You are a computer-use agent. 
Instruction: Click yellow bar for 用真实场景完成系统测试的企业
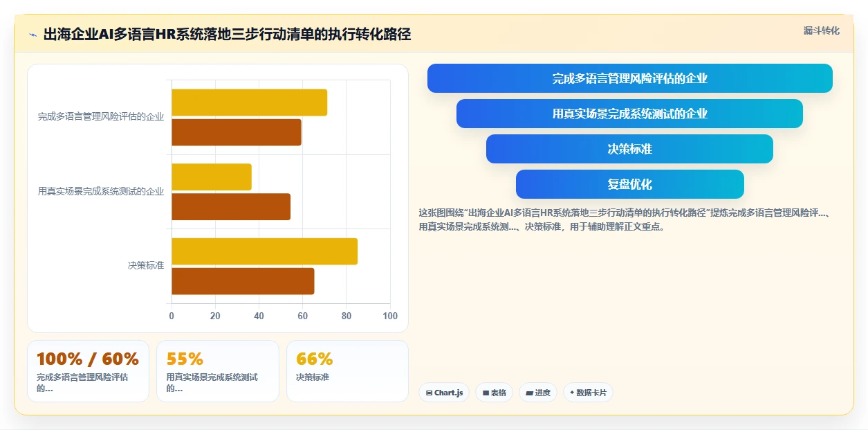point(212,177)
